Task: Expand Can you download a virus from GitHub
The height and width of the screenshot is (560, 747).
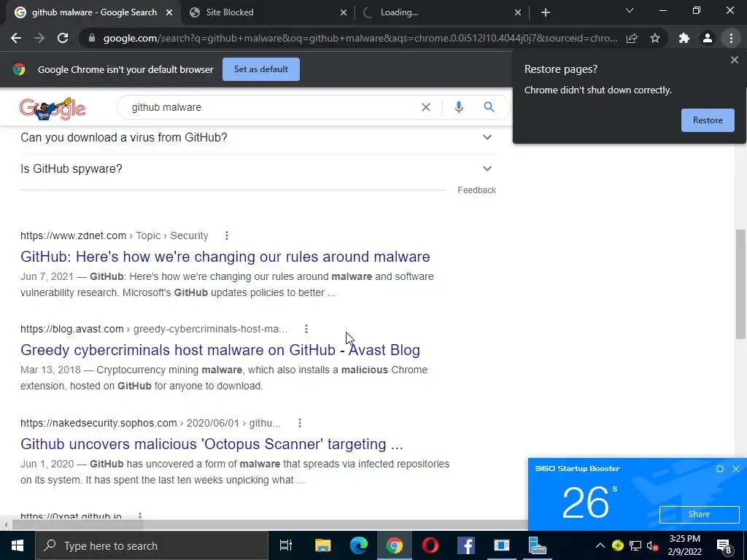Action: [x=258, y=137]
